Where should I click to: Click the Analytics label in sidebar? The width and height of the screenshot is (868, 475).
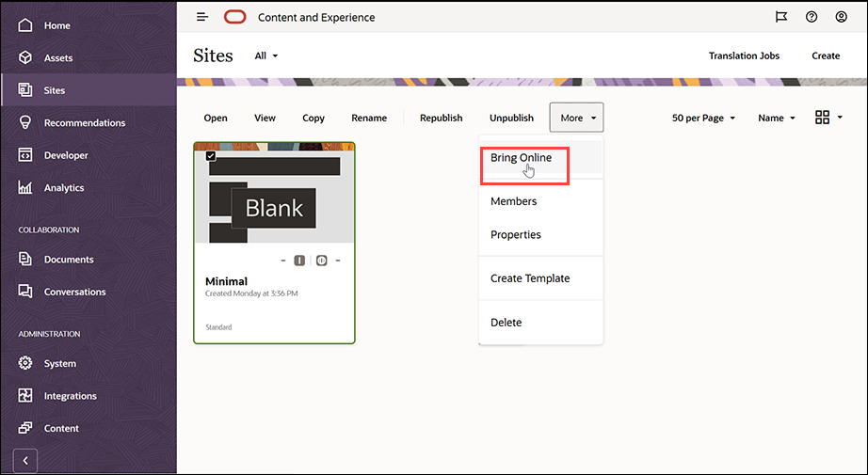pyautogui.click(x=64, y=188)
